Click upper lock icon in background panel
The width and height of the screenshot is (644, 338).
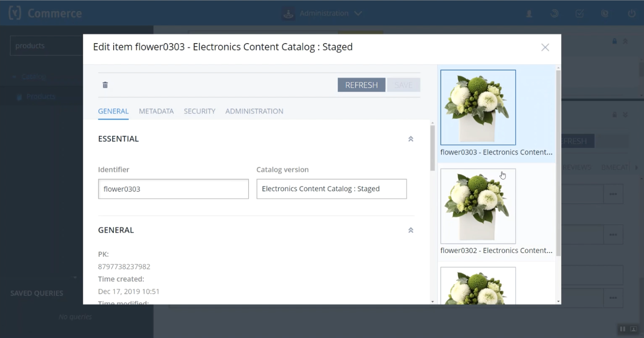click(614, 41)
